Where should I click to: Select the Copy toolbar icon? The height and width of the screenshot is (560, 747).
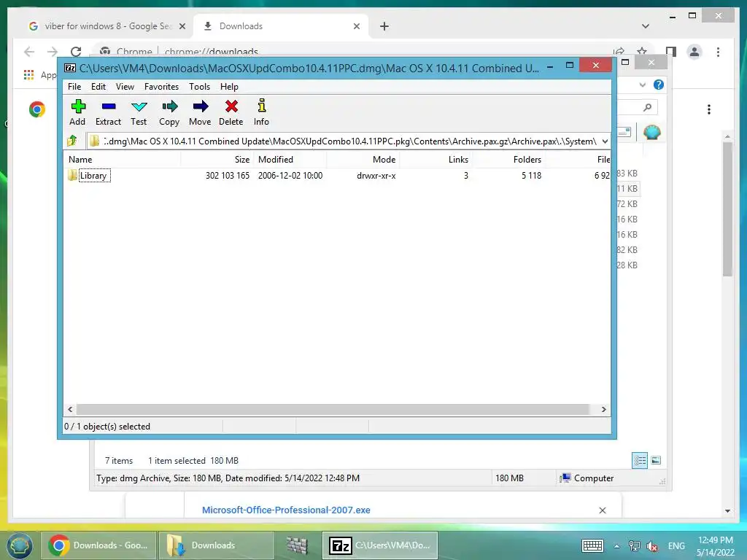coord(169,112)
